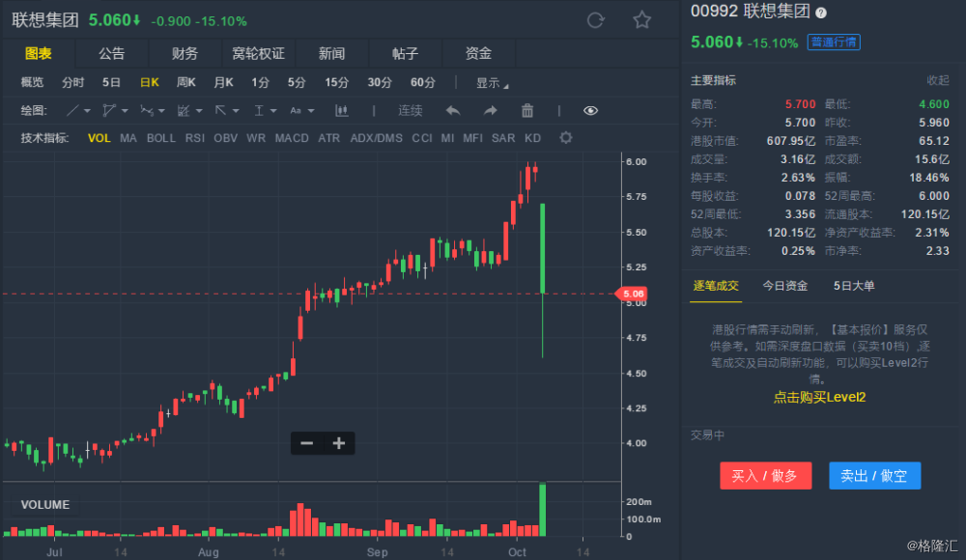
Task: Switch chart to 周K weekly period
Action: click(185, 83)
